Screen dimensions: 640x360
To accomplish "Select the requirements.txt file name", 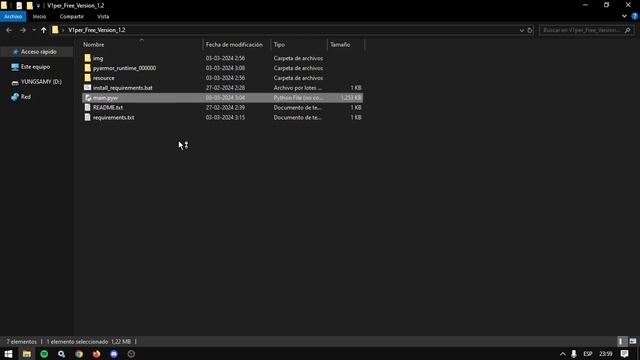I will [x=113, y=117].
